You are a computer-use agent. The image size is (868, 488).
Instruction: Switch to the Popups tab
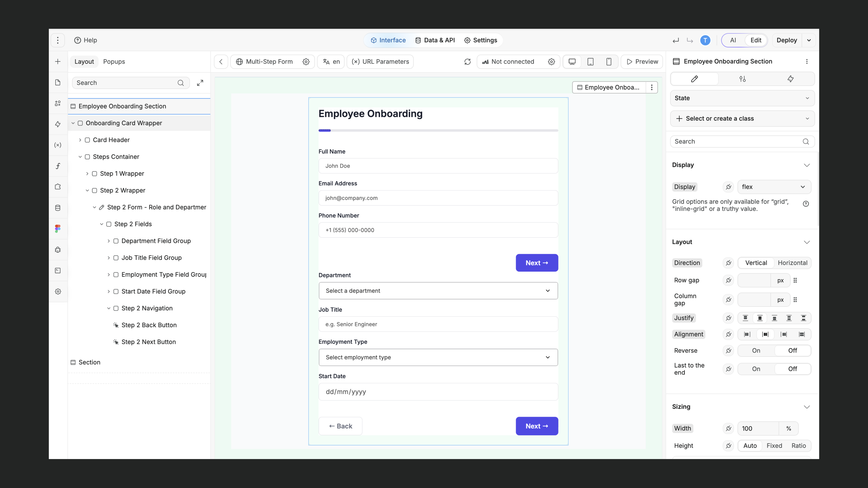pyautogui.click(x=114, y=62)
